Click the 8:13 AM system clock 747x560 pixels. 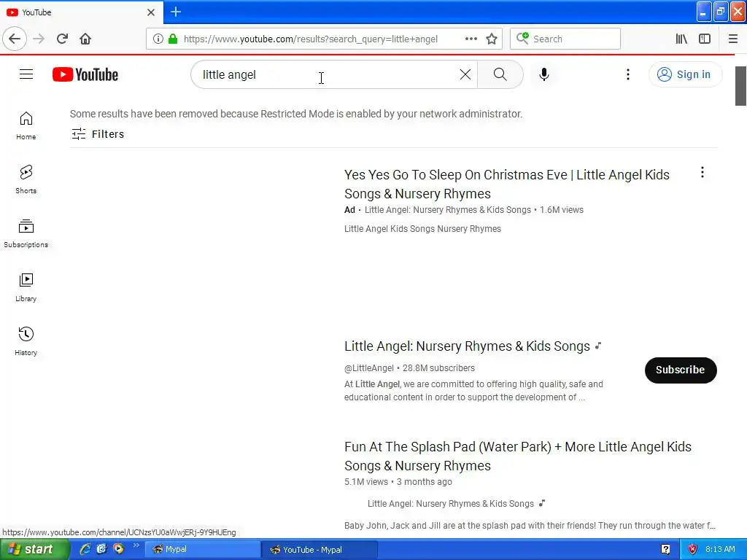(x=720, y=549)
